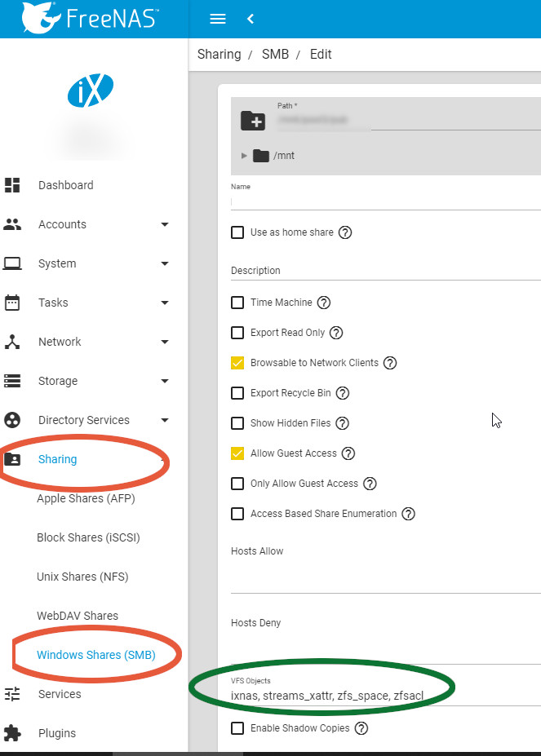The width and height of the screenshot is (541, 756).
Task: Show help for Only Allow Guest Access
Action: (370, 484)
